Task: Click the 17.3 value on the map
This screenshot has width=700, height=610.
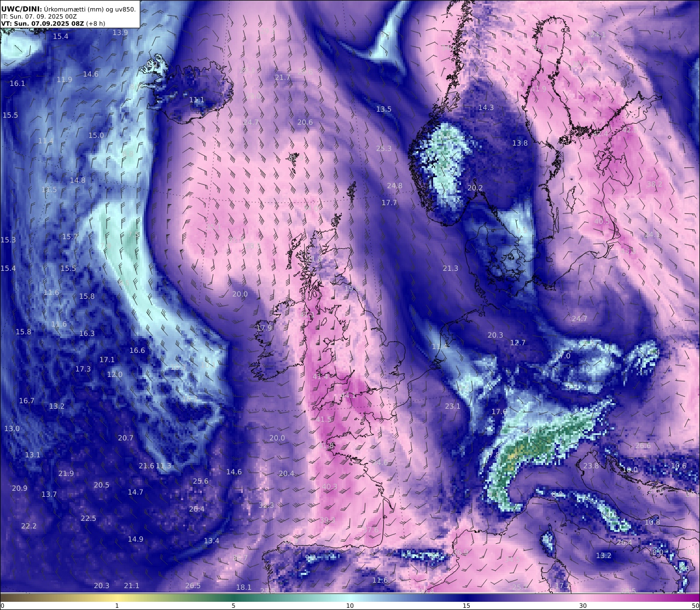Action: tap(83, 369)
